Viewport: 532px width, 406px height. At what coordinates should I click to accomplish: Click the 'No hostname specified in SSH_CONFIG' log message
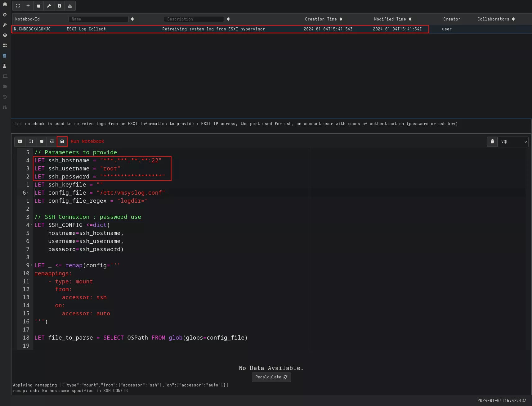pos(70,391)
